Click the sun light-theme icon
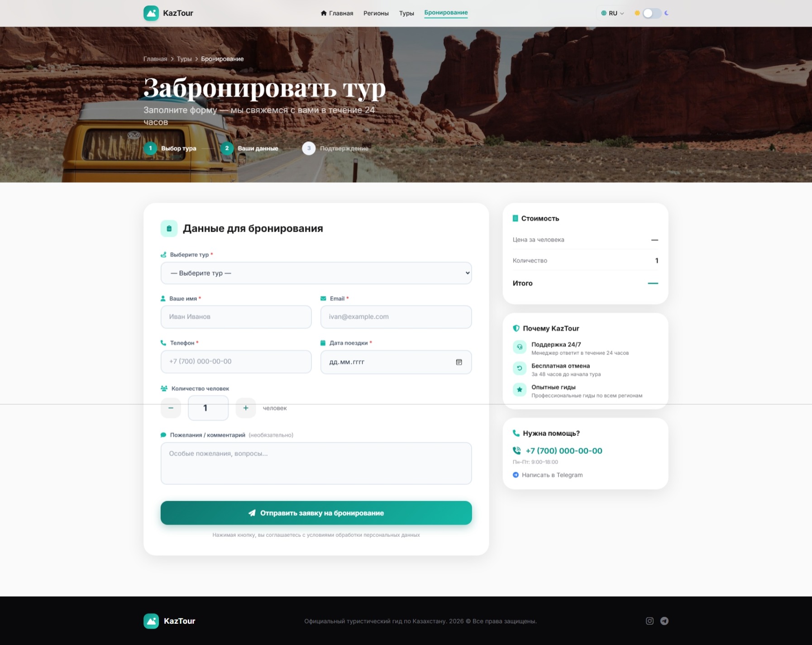The width and height of the screenshot is (812, 645). (x=637, y=13)
